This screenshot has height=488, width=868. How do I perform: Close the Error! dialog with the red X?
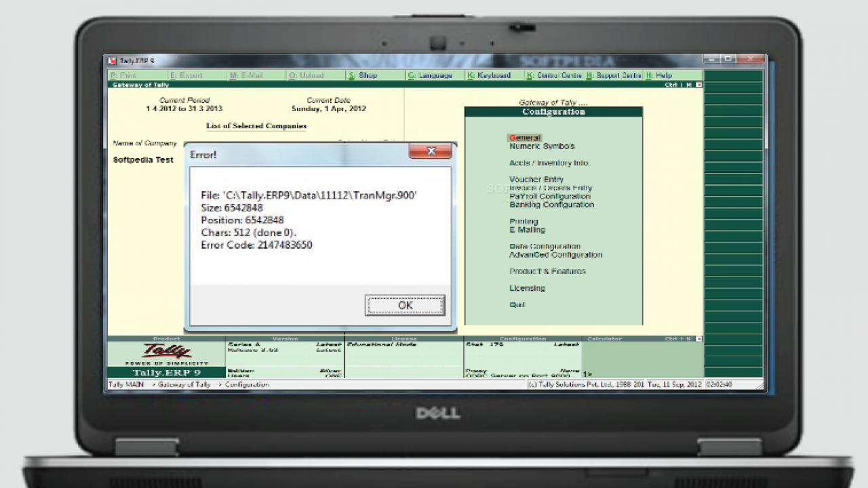431,151
